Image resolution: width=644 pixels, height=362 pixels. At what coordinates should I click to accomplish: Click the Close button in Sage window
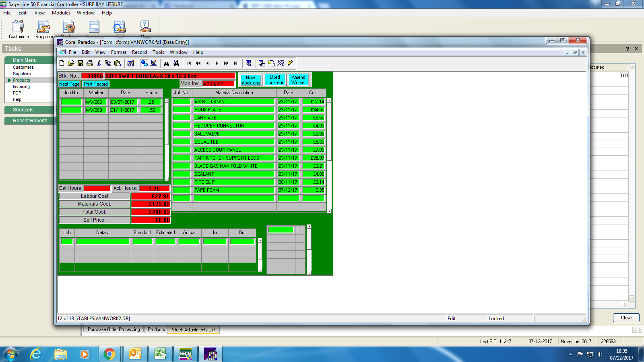point(626,318)
